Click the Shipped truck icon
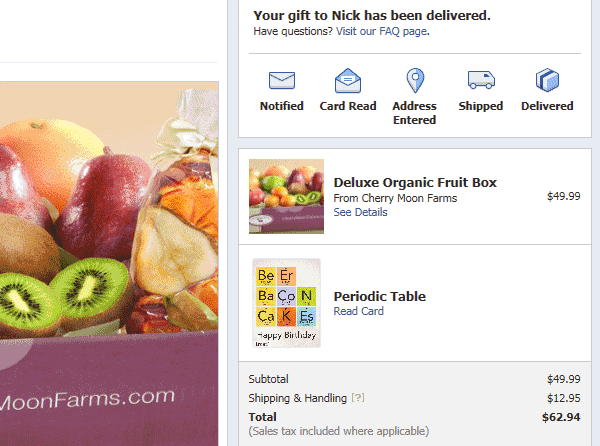Image resolution: width=600 pixels, height=446 pixels. (481, 80)
